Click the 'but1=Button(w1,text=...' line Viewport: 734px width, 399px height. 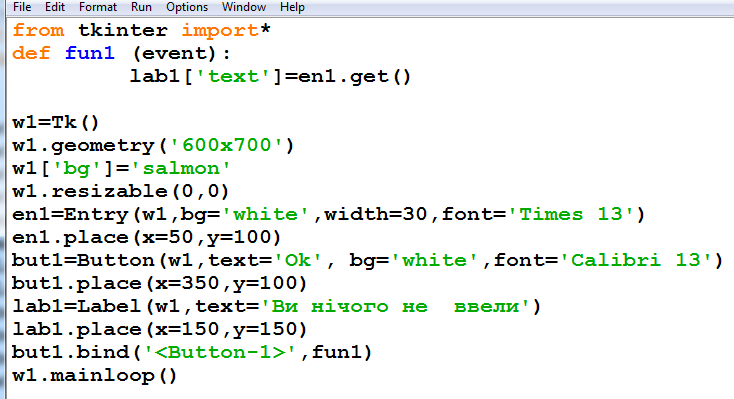click(367, 260)
